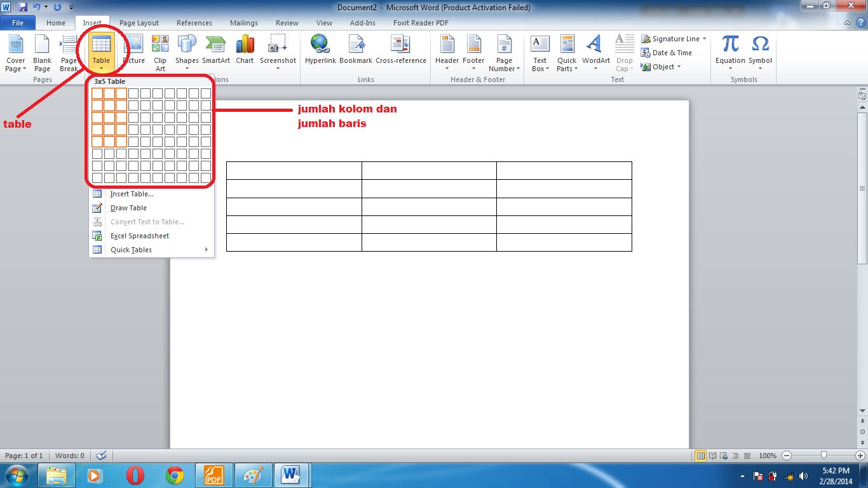Viewport: 868px width, 488px height.
Task: Click Date & Time button
Action: (667, 53)
